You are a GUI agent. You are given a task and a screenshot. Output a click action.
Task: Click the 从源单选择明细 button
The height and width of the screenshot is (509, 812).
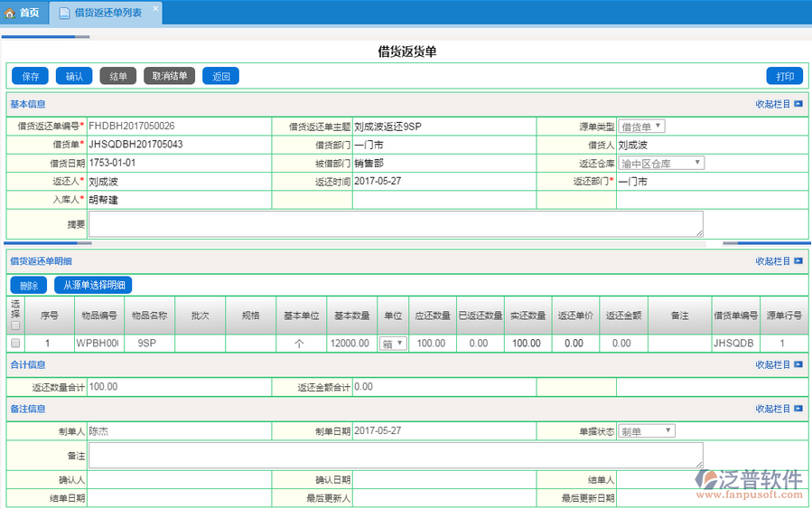[93, 286]
